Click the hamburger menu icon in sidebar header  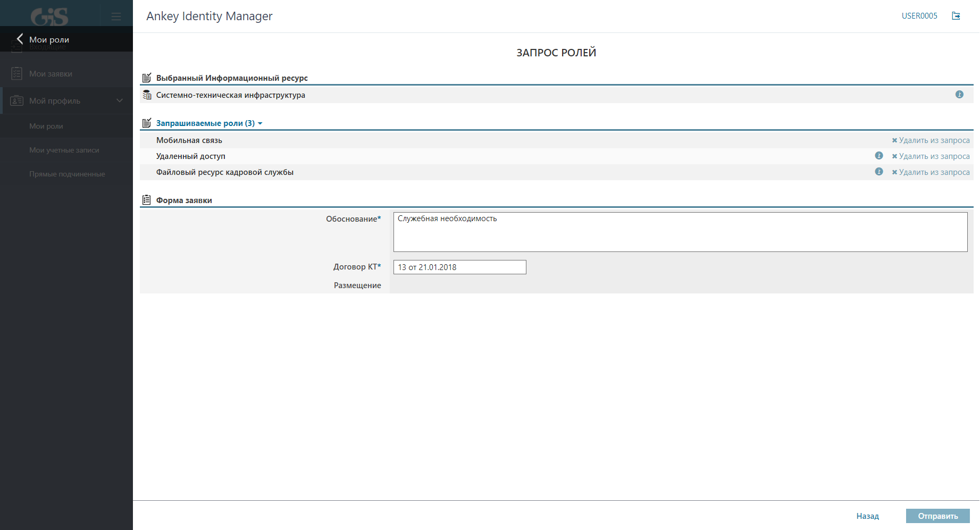click(116, 16)
